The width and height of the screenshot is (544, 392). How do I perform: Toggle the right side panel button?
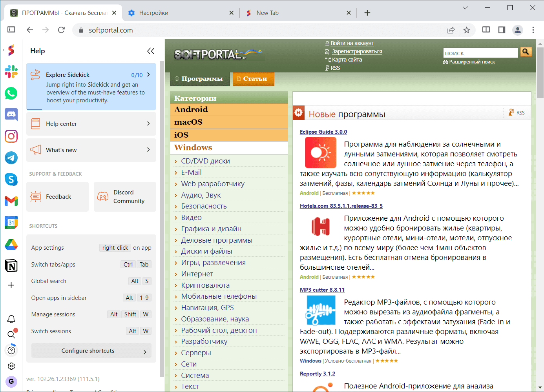502,30
